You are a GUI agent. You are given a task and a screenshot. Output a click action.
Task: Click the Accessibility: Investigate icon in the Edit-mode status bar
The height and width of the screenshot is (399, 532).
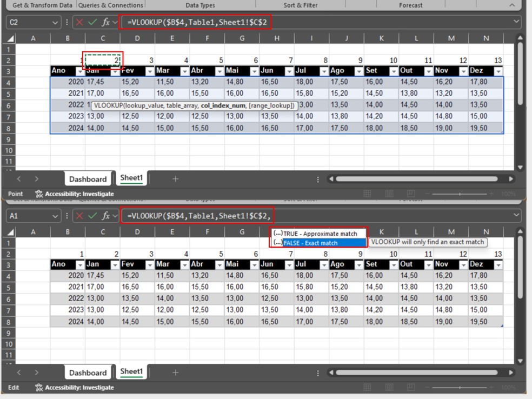coord(39,387)
